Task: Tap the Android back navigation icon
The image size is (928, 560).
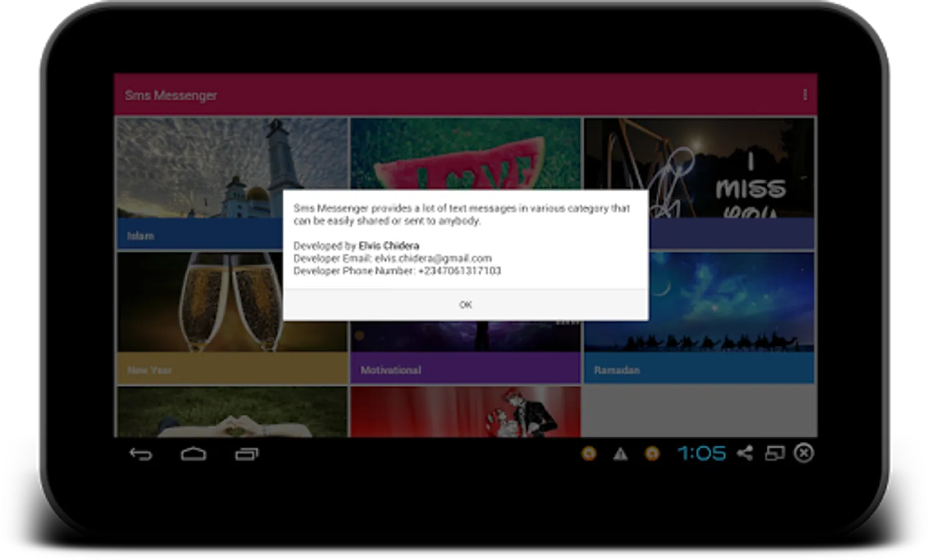Action: 141,454
